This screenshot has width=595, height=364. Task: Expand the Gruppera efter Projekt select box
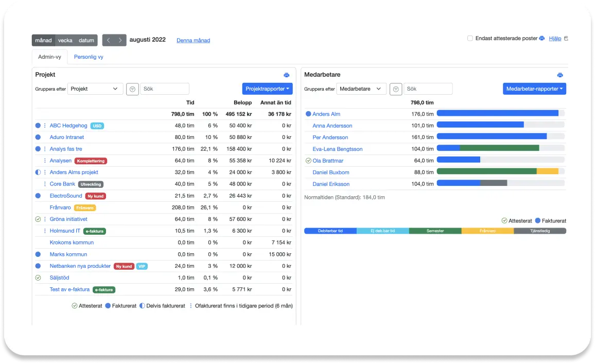[95, 89]
